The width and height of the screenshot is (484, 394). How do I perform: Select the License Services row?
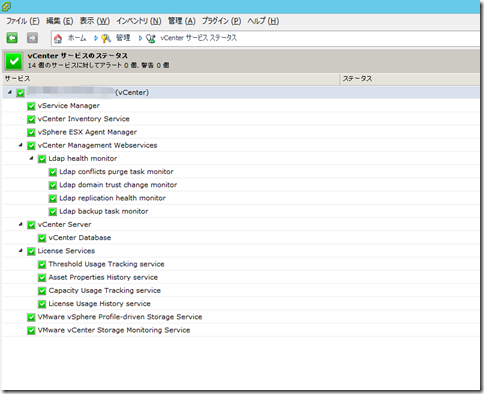pos(241,251)
